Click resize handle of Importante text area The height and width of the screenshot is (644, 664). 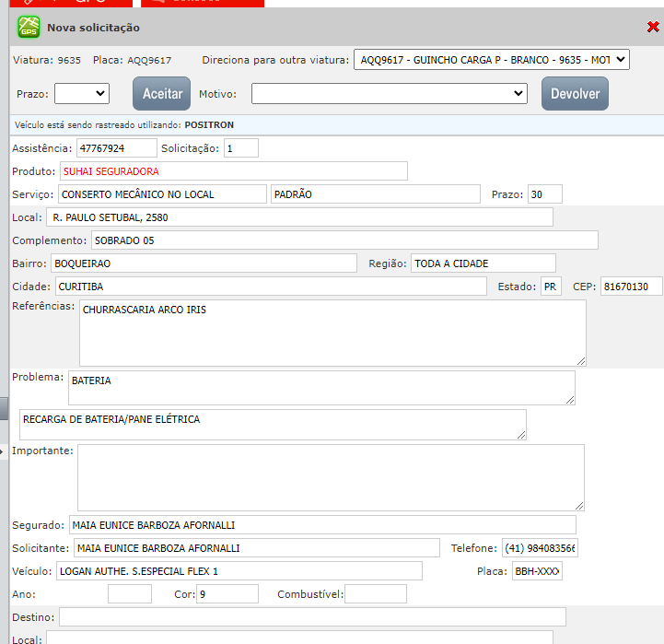pos(578,505)
